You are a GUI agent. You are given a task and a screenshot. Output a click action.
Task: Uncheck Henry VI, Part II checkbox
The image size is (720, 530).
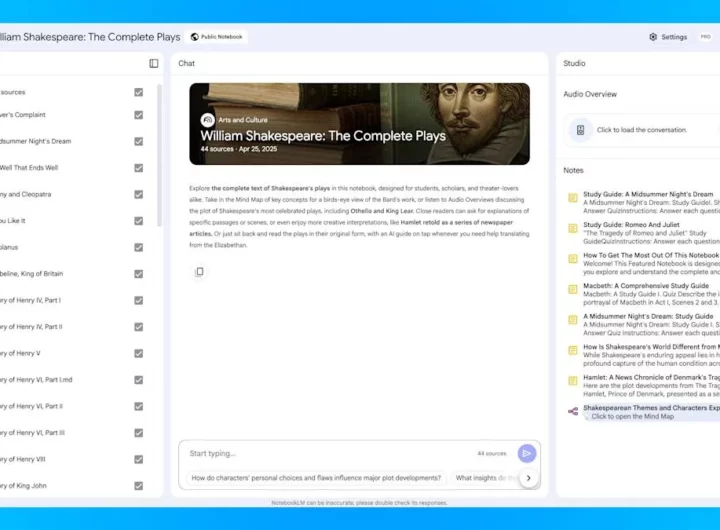click(x=139, y=406)
